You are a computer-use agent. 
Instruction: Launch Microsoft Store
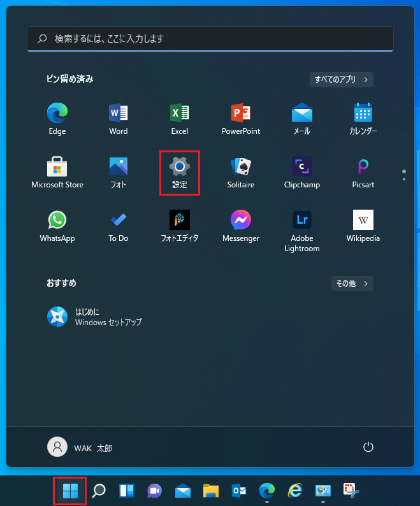coord(57,172)
